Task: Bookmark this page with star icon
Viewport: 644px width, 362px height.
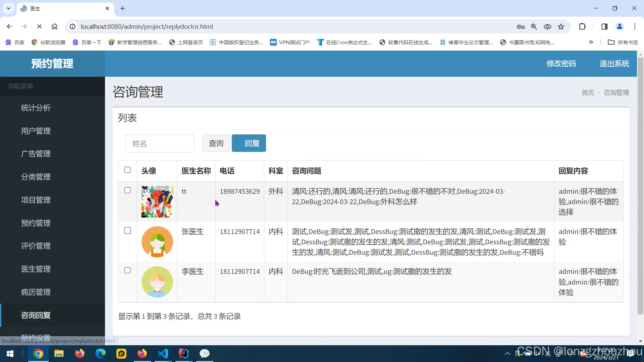Action: [x=561, y=26]
